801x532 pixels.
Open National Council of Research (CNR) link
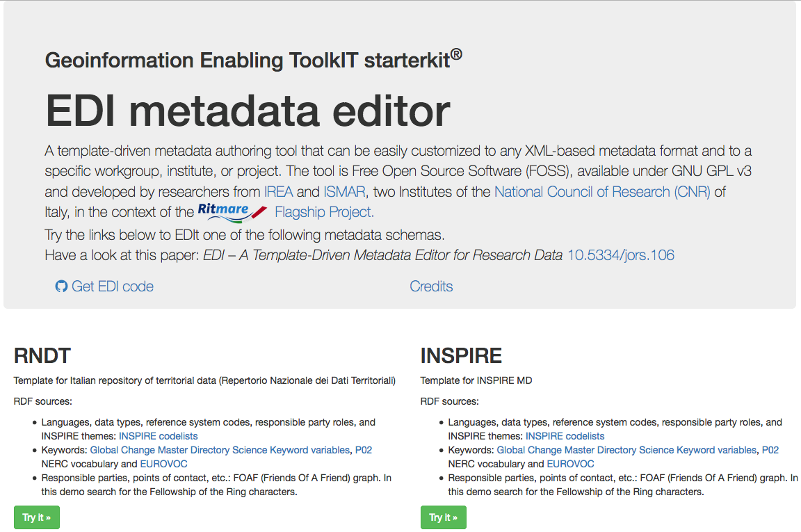(602, 192)
